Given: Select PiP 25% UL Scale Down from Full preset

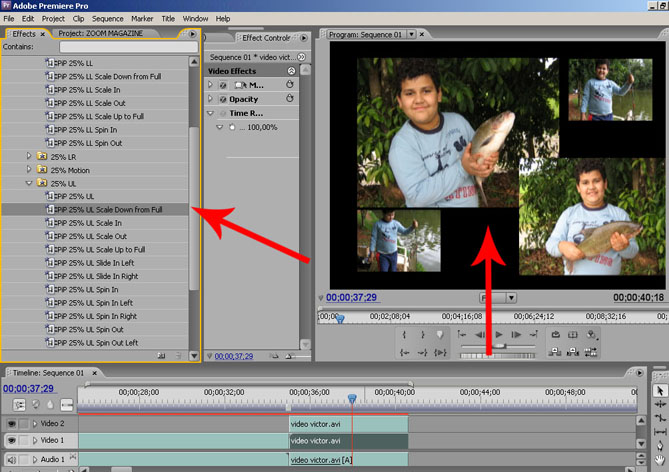Looking at the screenshot, I should [x=109, y=210].
